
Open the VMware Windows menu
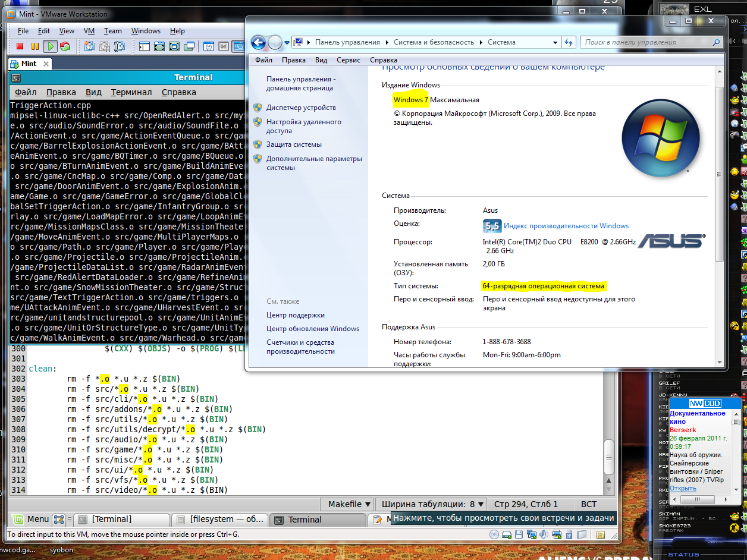146,31
